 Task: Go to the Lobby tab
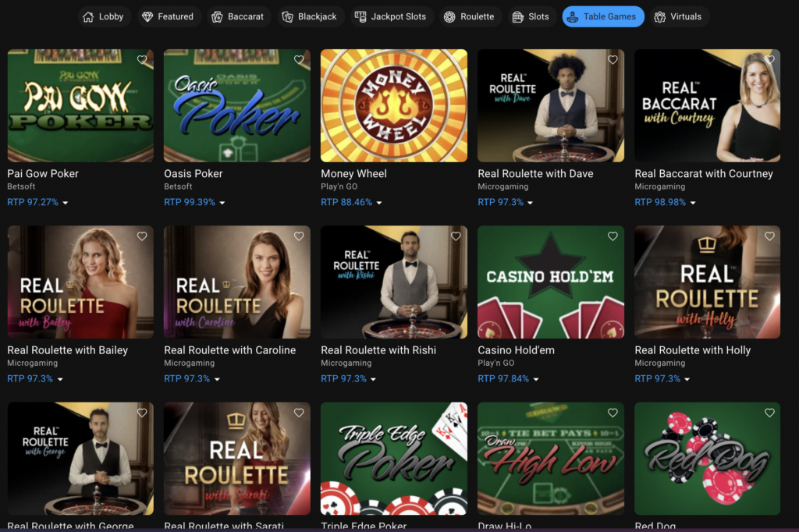point(104,17)
